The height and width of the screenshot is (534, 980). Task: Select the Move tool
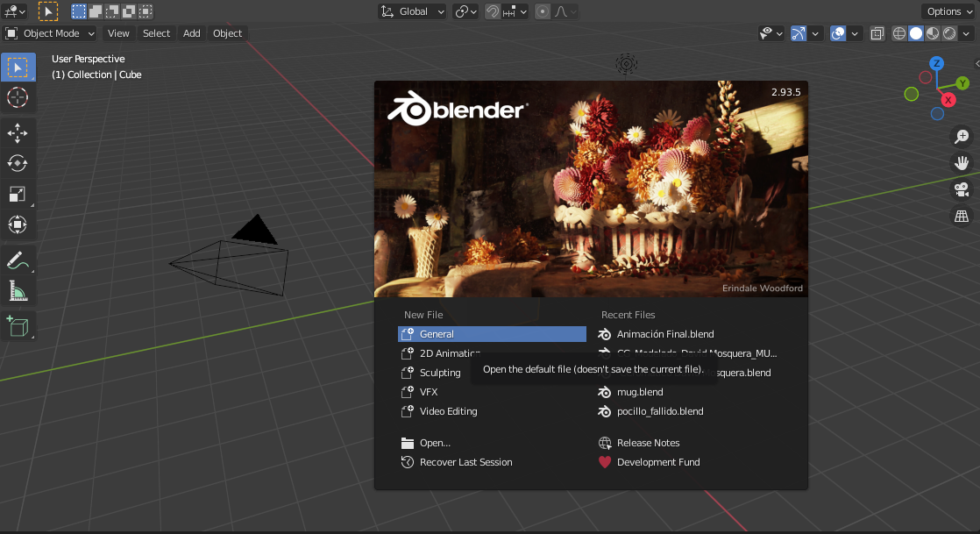[x=18, y=132]
